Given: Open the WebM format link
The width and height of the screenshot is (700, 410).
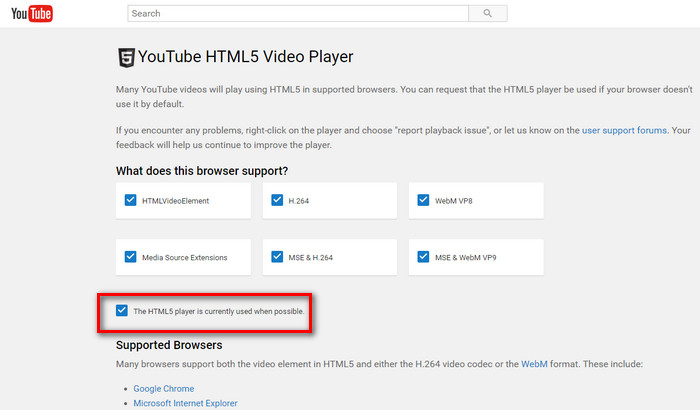Looking at the screenshot, I should (534, 364).
